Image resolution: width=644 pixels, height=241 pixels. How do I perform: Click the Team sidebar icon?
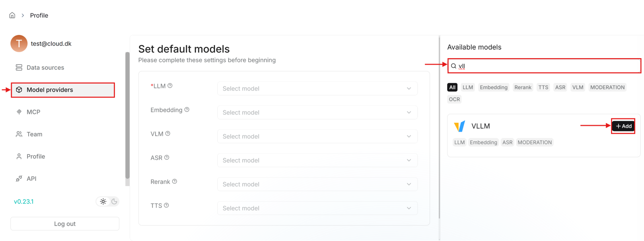tap(19, 134)
